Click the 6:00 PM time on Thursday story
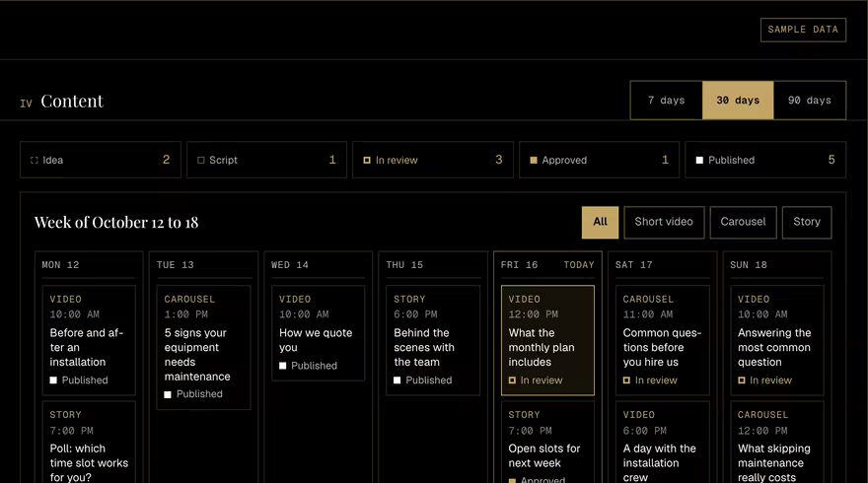The image size is (868, 483). coord(415,314)
